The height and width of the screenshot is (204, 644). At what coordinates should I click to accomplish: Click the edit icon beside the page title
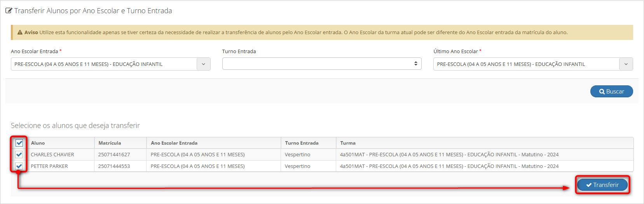point(9,11)
